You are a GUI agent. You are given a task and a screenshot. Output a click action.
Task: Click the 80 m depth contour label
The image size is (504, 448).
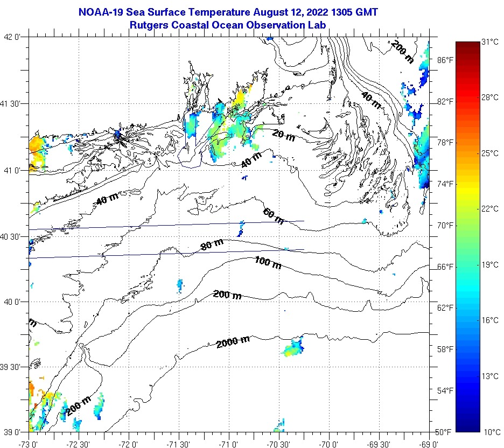(x=212, y=244)
